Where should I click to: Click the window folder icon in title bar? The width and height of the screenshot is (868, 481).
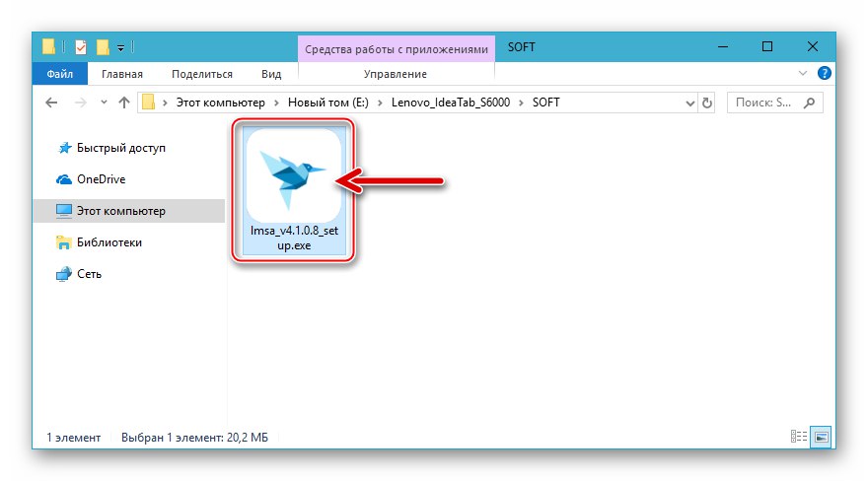point(48,47)
